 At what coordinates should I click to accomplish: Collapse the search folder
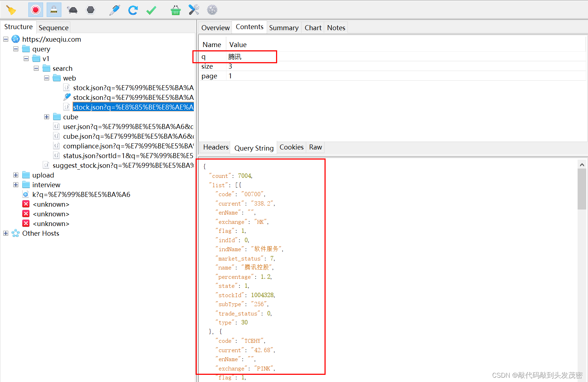(x=36, y=68)
